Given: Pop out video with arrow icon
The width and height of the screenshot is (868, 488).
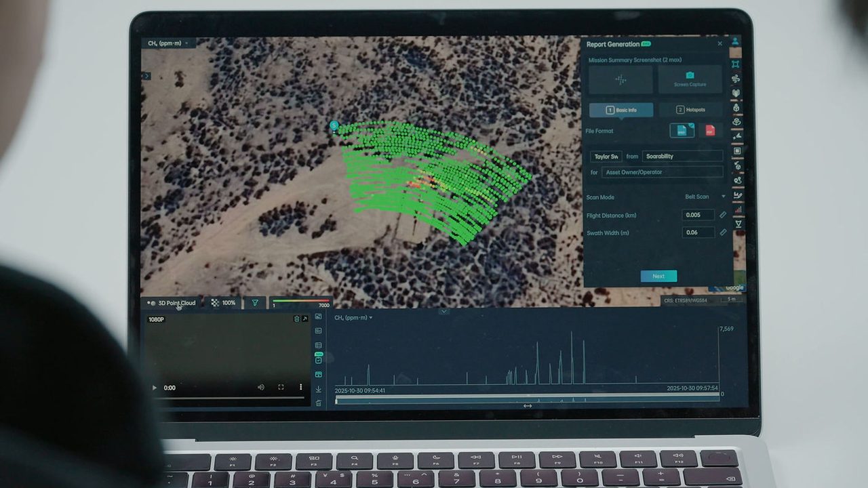Looking at the screenshot, I should pos(304,319).
